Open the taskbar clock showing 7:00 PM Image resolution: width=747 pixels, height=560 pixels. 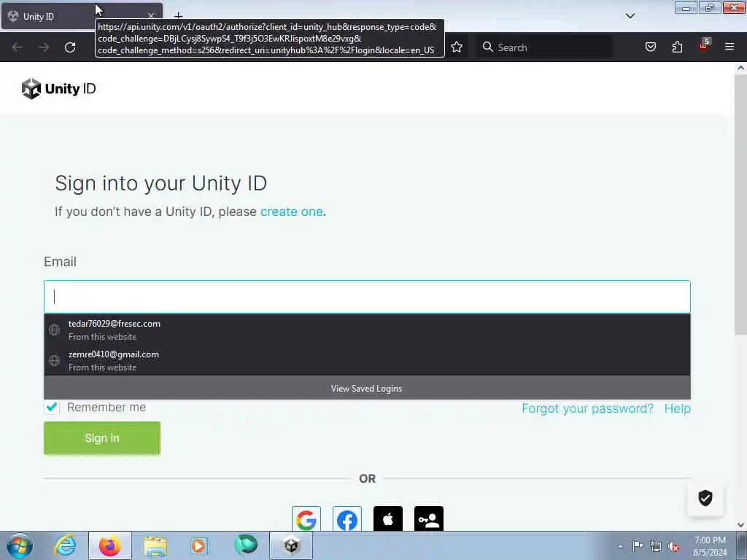(x=710, y=546)
